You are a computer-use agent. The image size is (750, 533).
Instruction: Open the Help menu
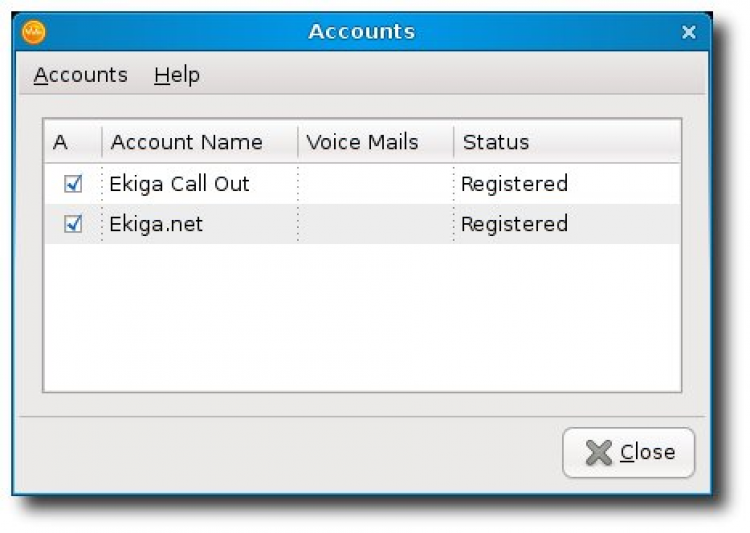pos(176,75)
